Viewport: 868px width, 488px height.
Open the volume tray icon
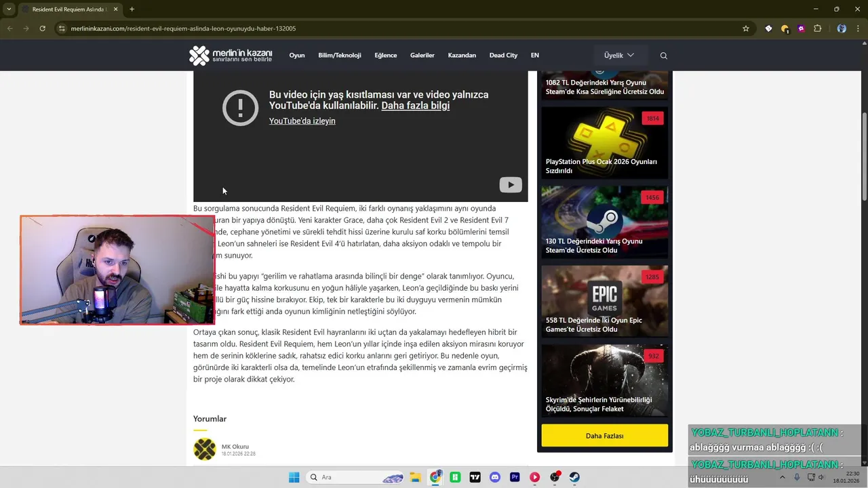[821, 477]
